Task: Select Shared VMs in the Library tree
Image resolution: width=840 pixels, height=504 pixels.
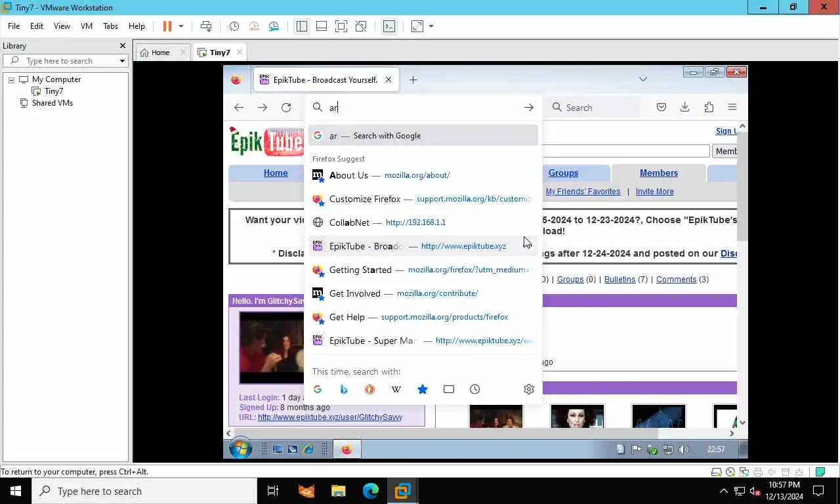Action: point(52,103)
